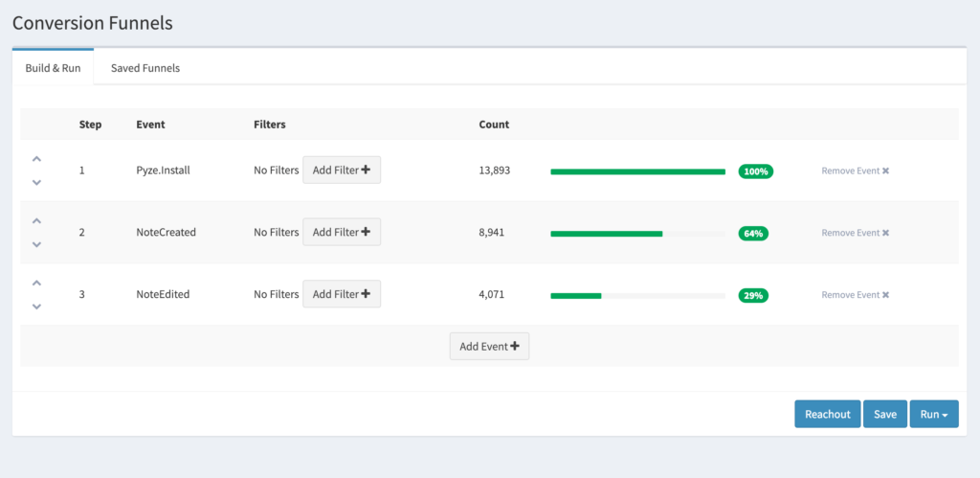The image size is (980, 478).
Task: Remove the NoteEdited event
Action: click(x=855, y=295)
